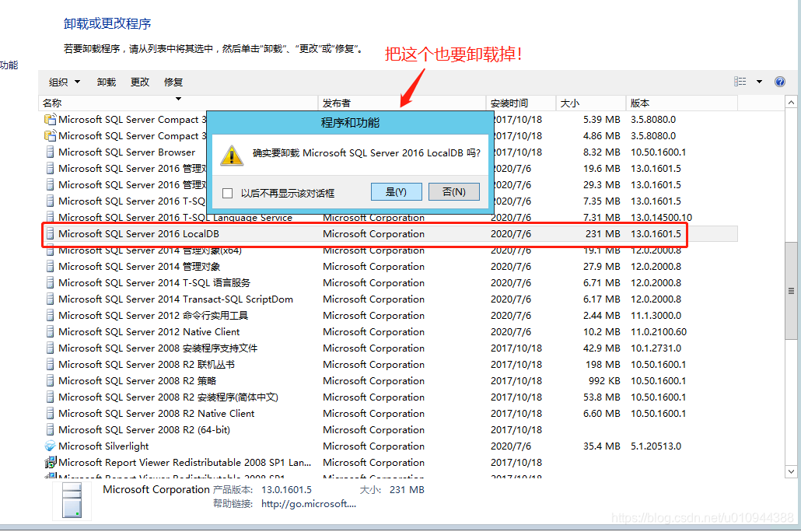Open the http://go.microsoft.... help link

point(309,504)
